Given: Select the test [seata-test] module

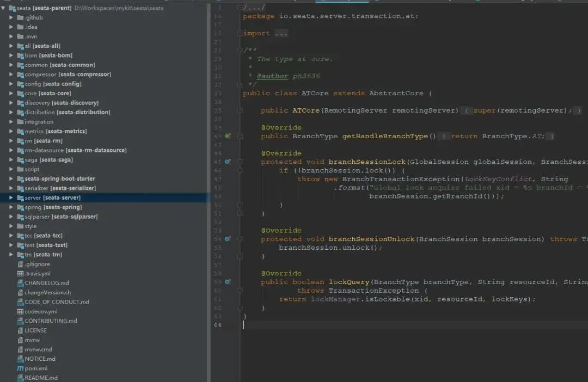Looking at the screenshot, I should 46,245.
